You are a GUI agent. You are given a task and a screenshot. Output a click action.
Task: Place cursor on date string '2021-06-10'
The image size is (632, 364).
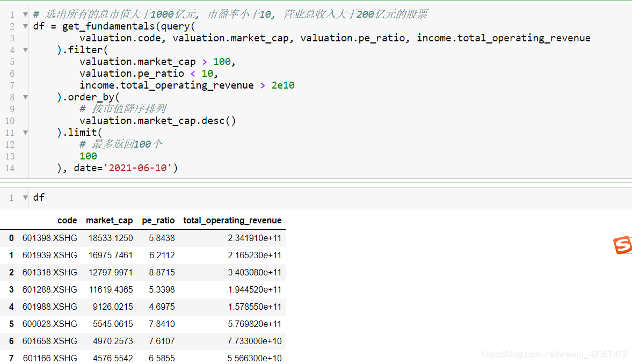click(138, 168)
